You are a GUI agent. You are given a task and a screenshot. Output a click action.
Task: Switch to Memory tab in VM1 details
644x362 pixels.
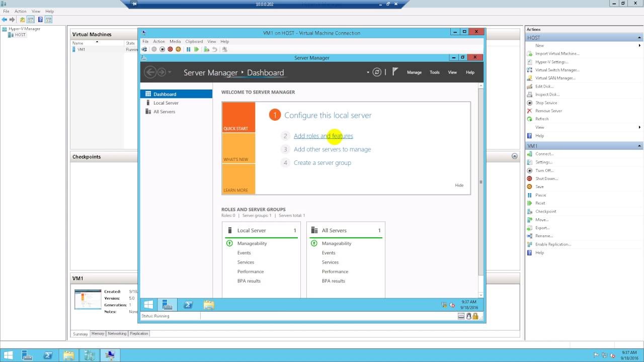click(x=98, y=333)
